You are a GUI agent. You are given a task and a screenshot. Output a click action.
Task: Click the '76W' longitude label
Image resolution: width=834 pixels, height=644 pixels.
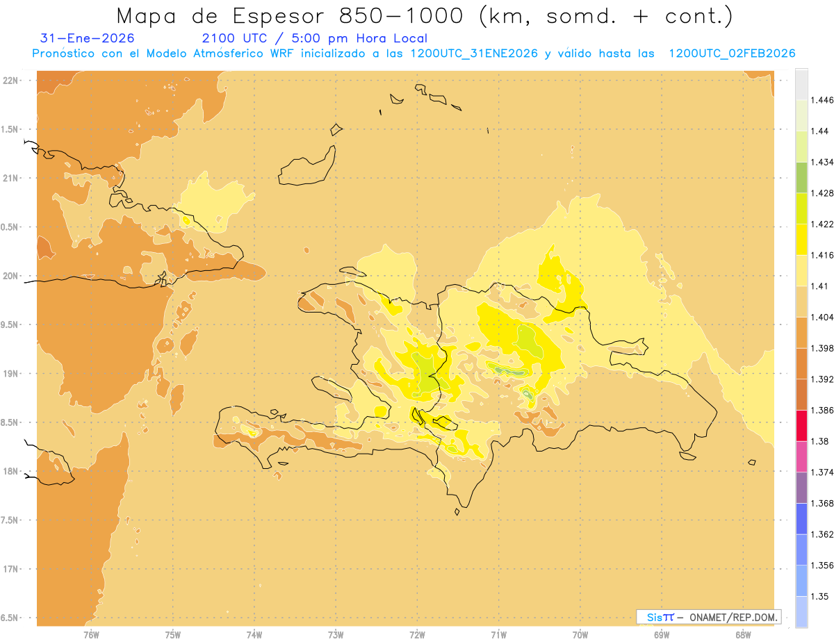pos(91,635)
